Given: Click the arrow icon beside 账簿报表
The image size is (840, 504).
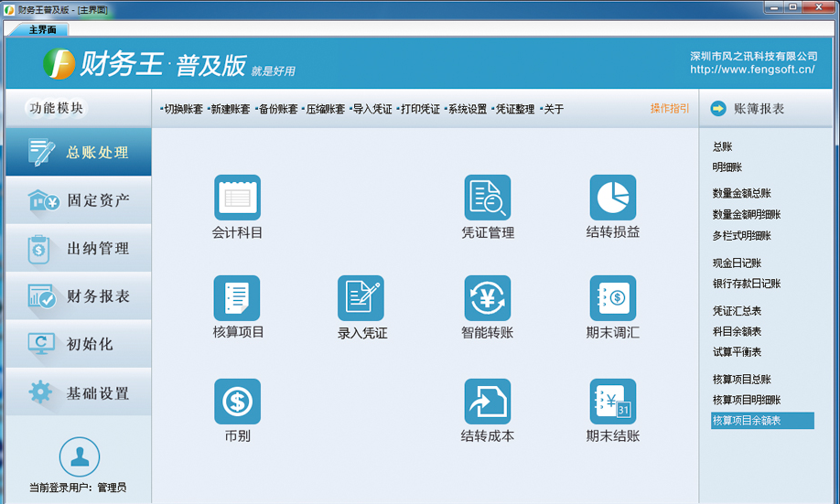Looking at the screenshot, I should [718, 109].
